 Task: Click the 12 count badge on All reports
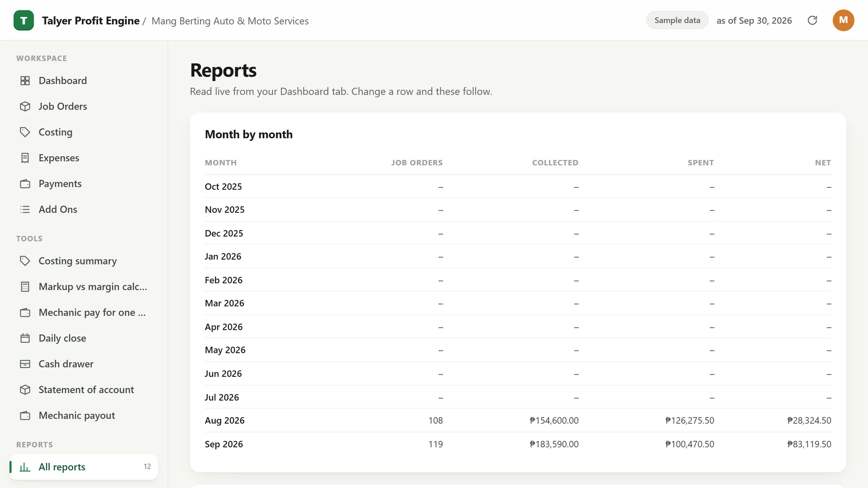click(147, 467)
